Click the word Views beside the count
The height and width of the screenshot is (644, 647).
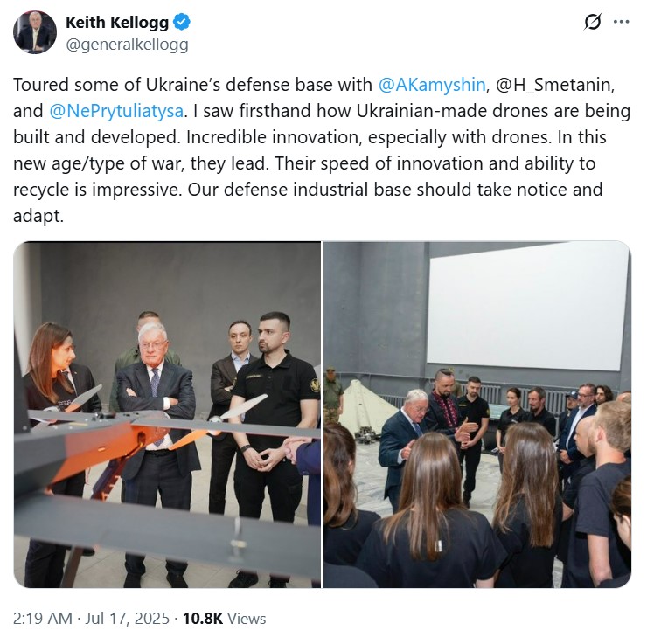247,619
